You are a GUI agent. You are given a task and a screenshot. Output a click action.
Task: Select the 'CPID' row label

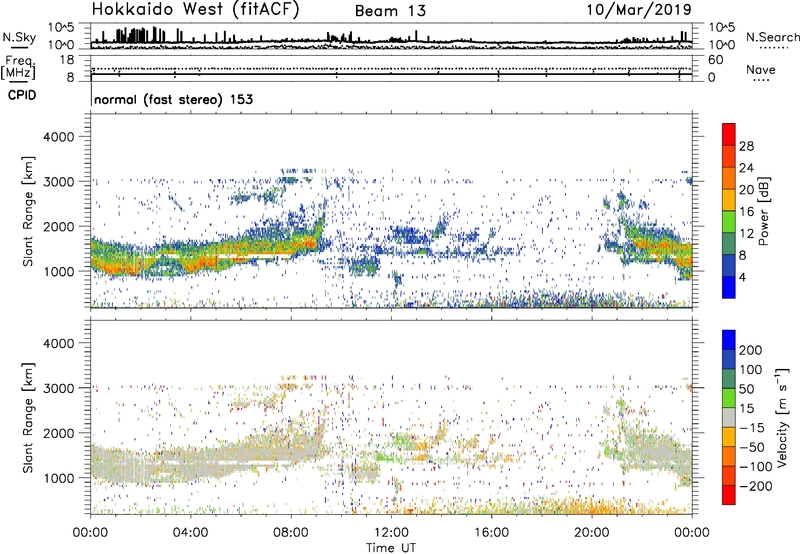pyautogui.click(x=22, y=95)
